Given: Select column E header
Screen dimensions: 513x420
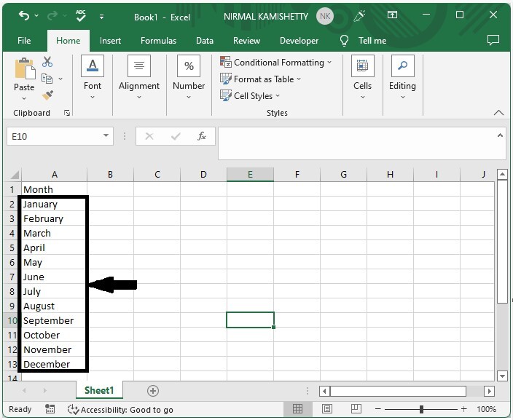Looking at the screenshot, I should (x=250, y=175).
